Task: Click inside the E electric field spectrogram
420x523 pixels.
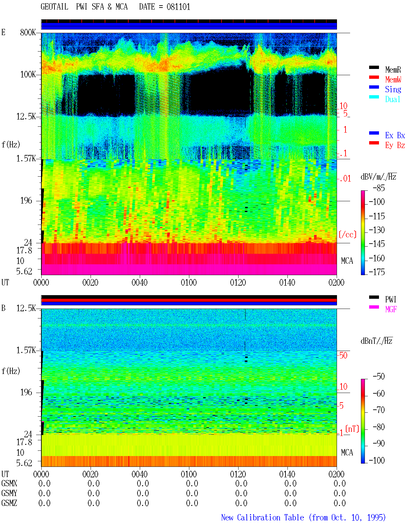Action: (189, 154)
